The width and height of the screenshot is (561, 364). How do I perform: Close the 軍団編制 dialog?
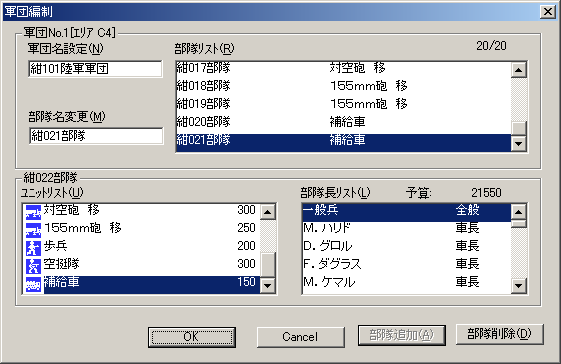pyautogui.click(x=548, y=12)
